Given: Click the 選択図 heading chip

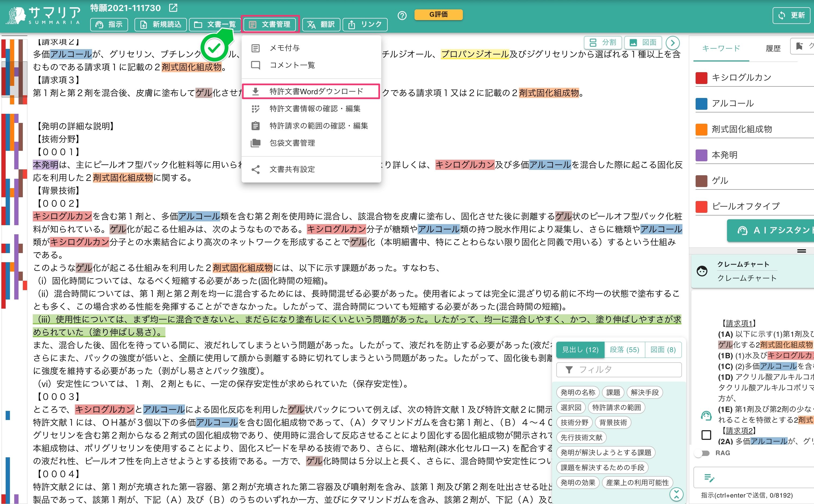Looking at the screenshot, I should [x=571, y=408].
